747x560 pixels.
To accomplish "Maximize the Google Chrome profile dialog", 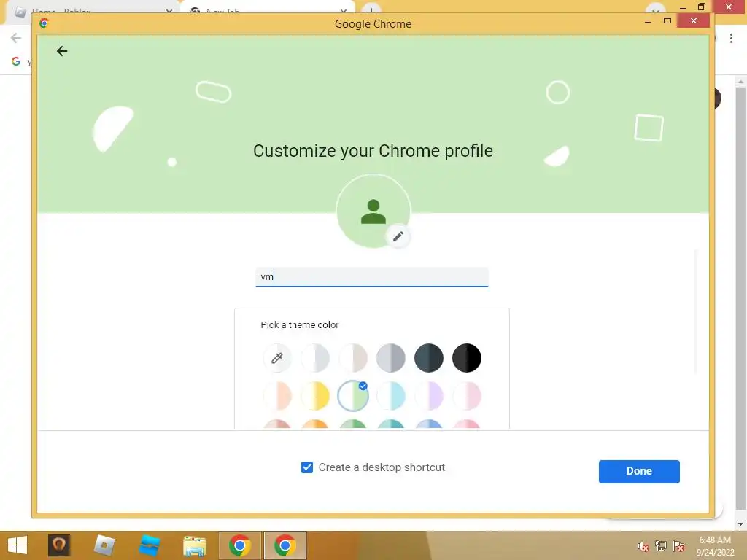I will pos(667,20).
